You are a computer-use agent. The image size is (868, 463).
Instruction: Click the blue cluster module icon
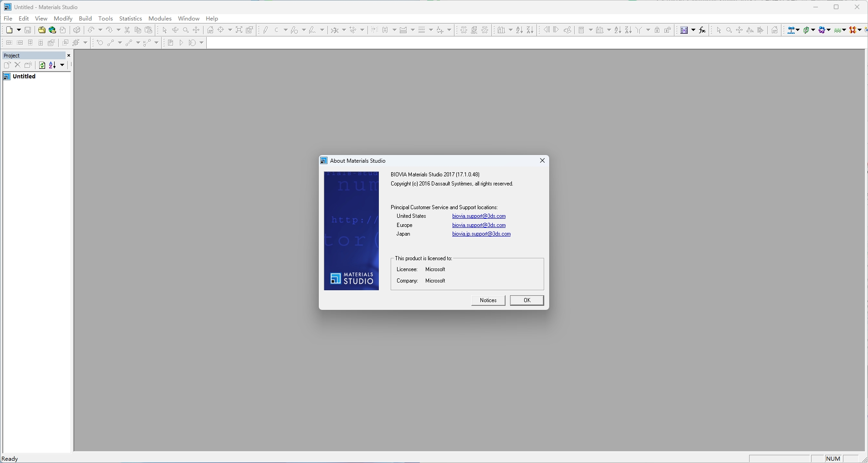822,30
